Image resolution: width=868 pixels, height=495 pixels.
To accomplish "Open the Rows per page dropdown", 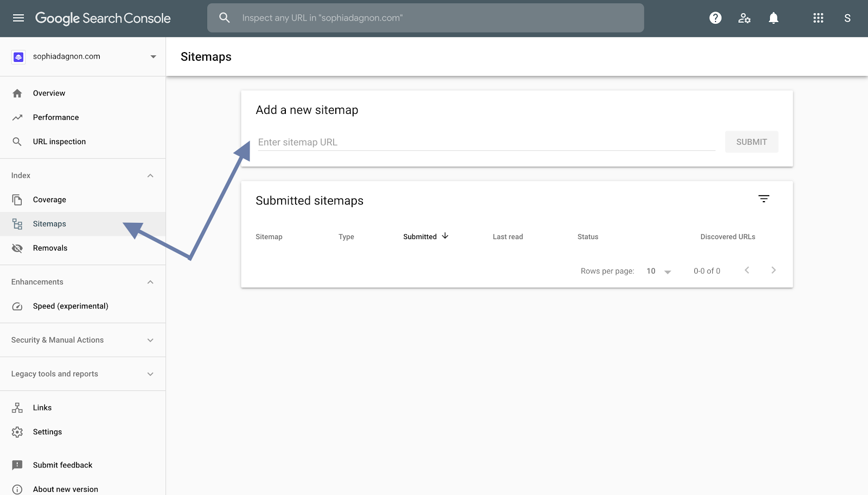I will 659,271.
